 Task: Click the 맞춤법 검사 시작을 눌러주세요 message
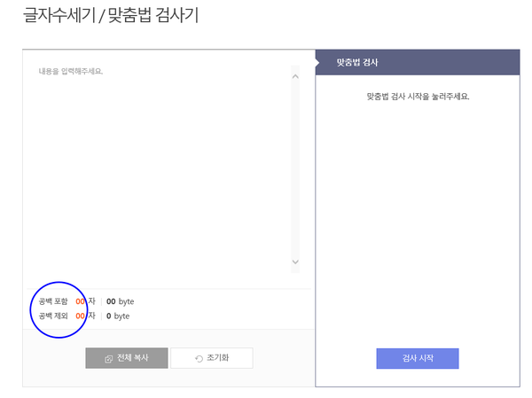pyautogui.click(x=417, y=96)
